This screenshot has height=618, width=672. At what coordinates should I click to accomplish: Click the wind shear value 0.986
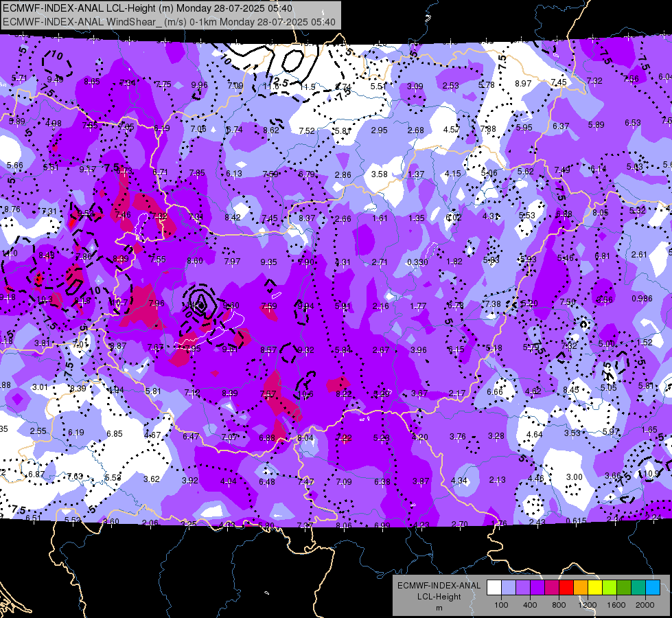pos(642,299)
